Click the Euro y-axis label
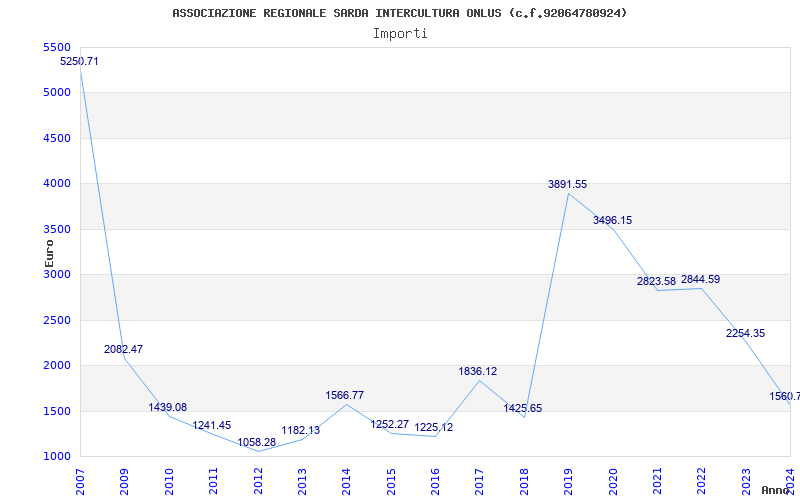Image resolution: width=800 pixels, height=500 pixels. (49, 254)
